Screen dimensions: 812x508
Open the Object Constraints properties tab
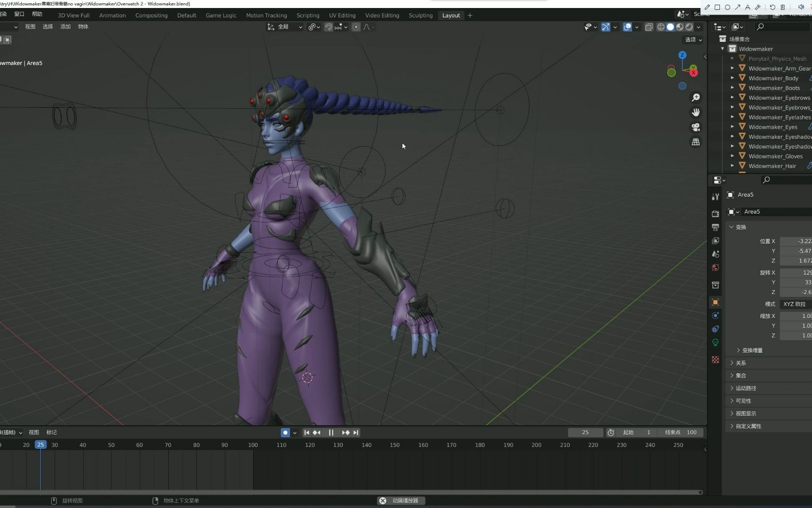tap(715, 329)
